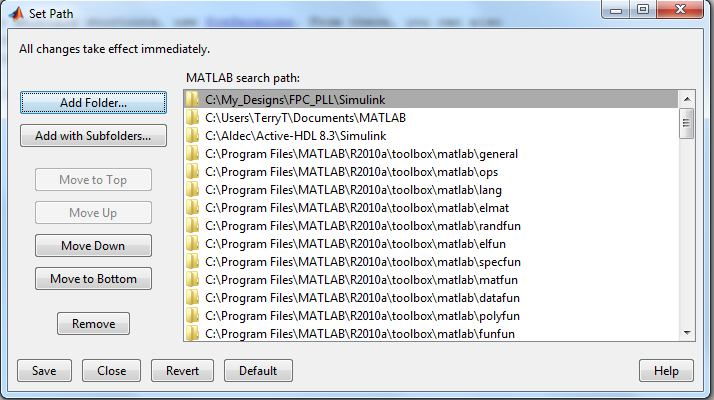Click folder icon of toolbox\matlab\general entry

tap(194, 154)
